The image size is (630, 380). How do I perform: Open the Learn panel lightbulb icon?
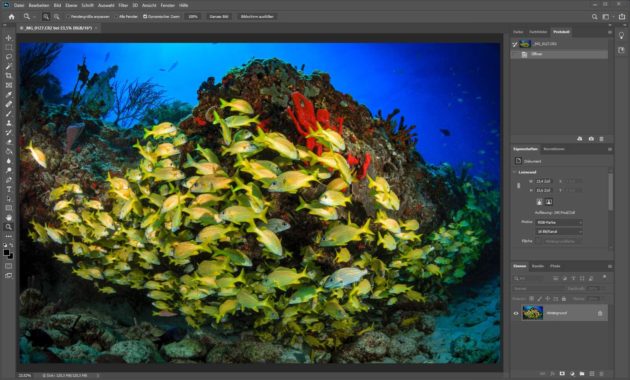[621, 36]
